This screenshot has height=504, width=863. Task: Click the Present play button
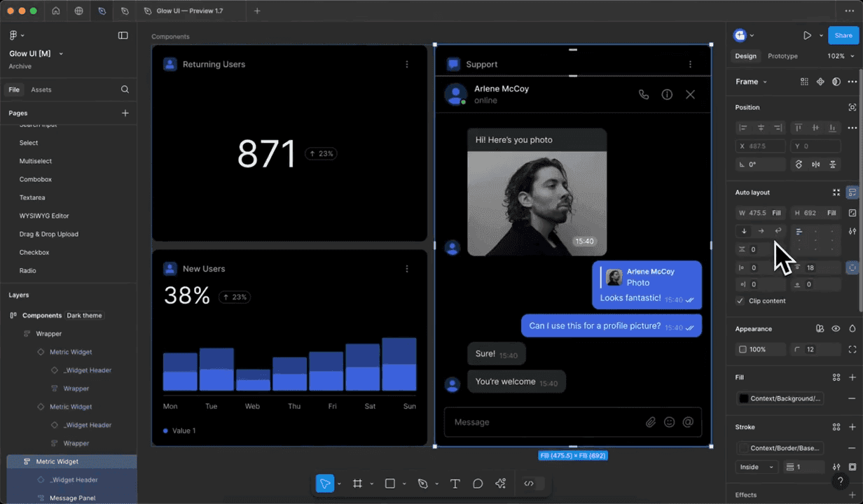pos(807,35)
